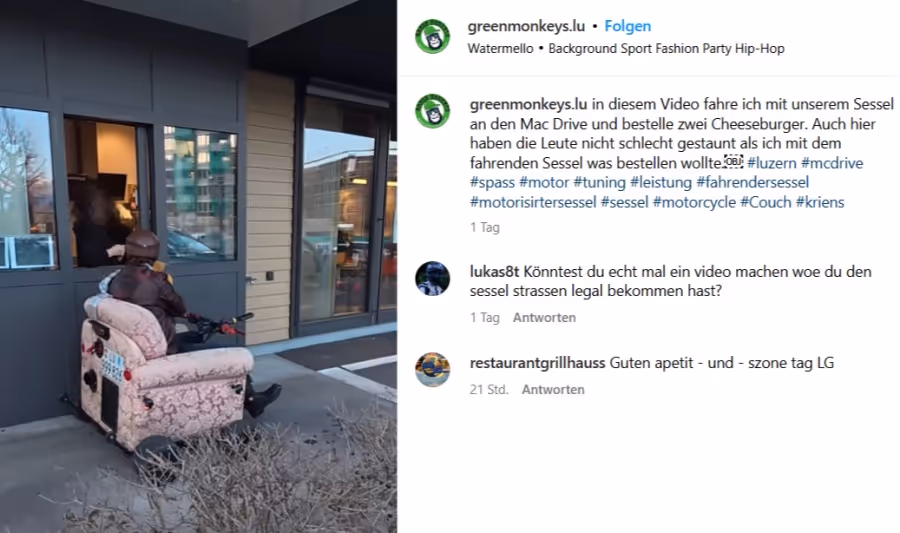Reply to restaurantgrillhauss comment via Antworten
The width and height of the screenshot is (900, 533).
(553, 390)
